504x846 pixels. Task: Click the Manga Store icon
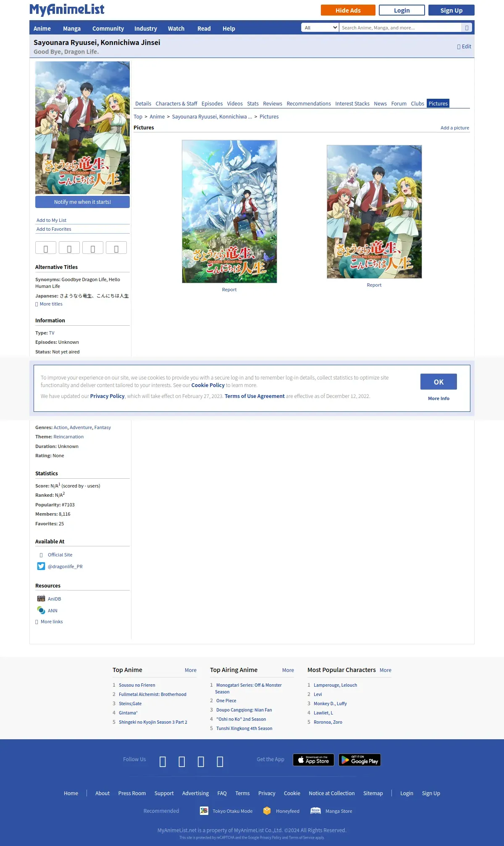pos(315,811)
